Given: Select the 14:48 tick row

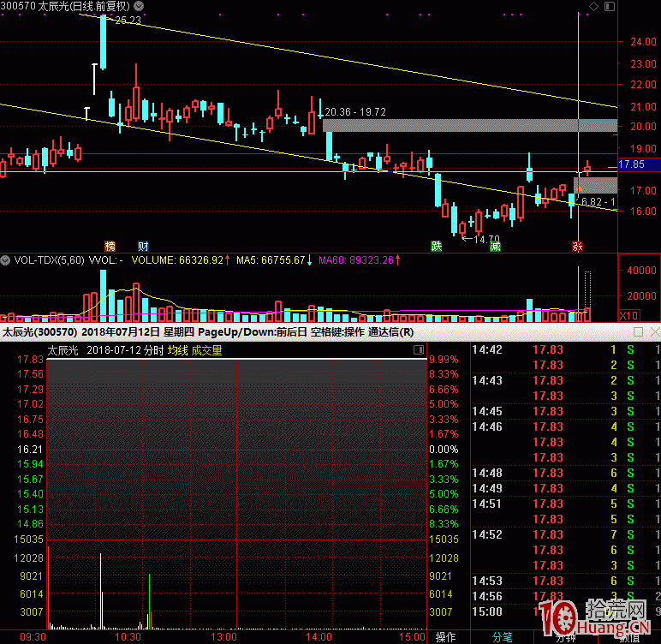Looking at the screenshot, I should [x=565, y=473].
